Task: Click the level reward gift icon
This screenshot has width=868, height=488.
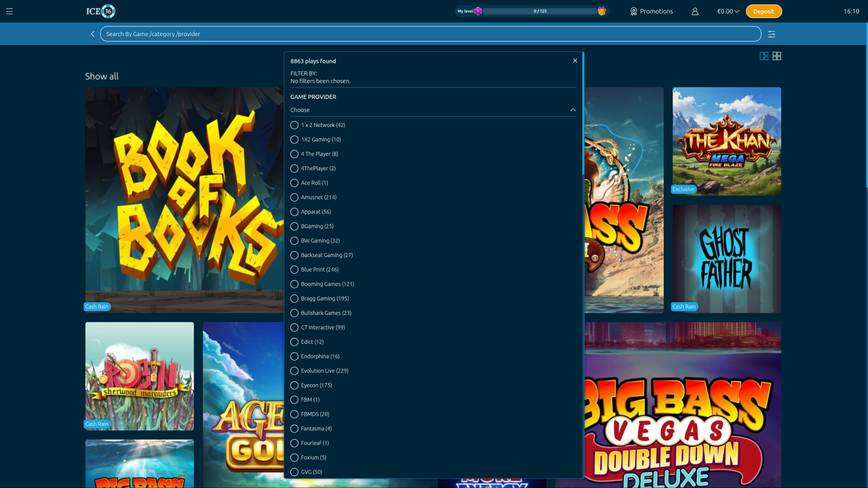Action: pos(602,11)
